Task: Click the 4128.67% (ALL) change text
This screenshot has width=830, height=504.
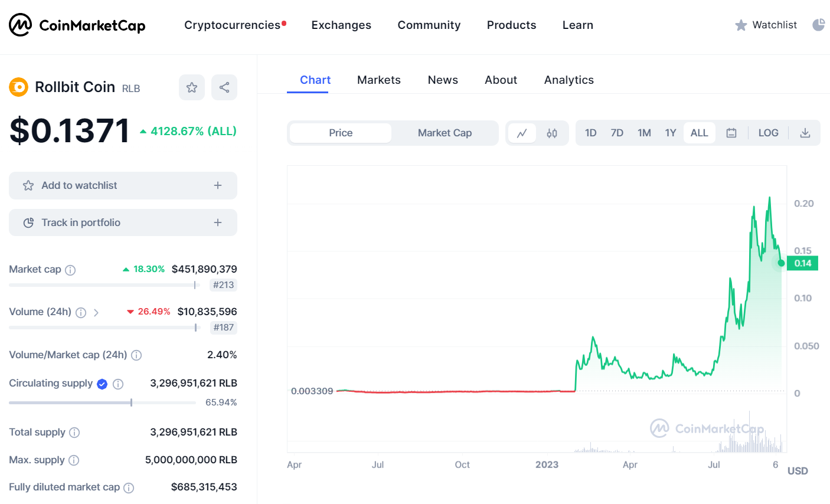Action: [x=194, y=131]
